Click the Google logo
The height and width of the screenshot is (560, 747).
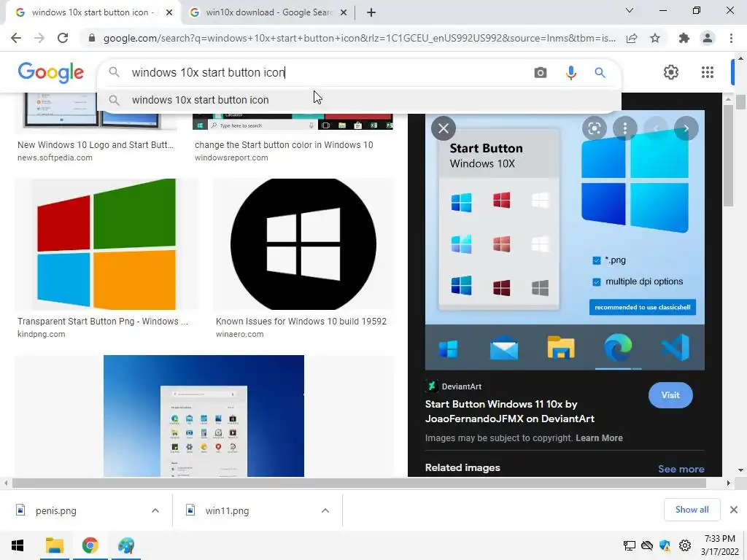coord(51,72)
